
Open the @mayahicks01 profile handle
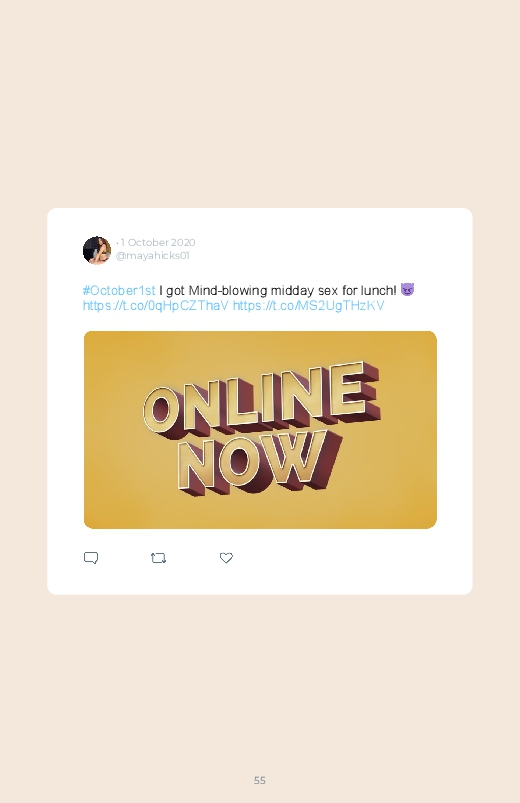pos(153,256)
